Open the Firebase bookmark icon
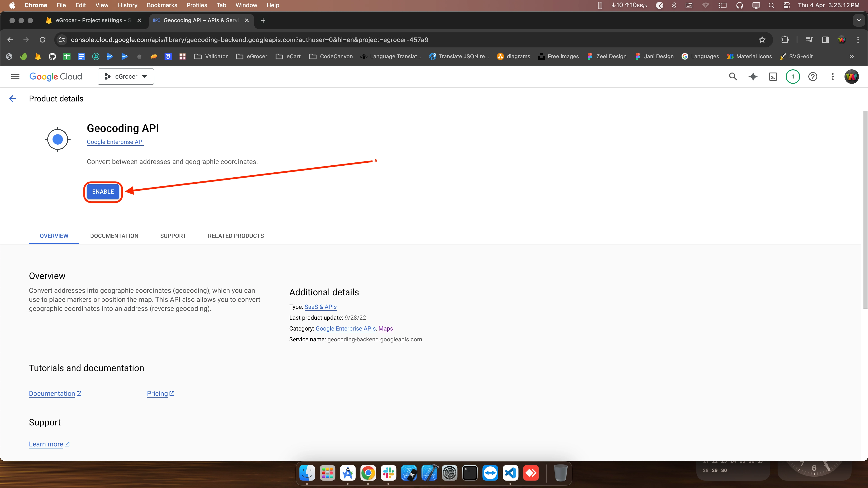This screenshot has height=488, width=868. [x=38, y=56]
